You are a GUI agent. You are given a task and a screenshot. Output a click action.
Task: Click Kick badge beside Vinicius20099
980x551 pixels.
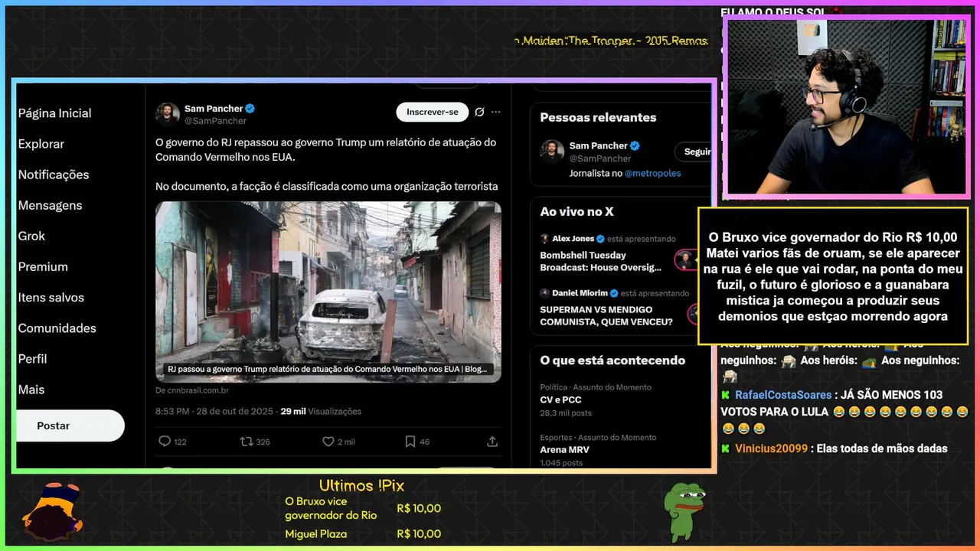(726, 448)
